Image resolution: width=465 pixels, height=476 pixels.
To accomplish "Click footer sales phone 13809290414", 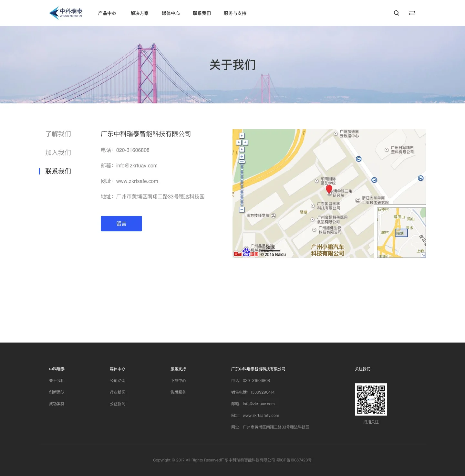I will pos(263,392).
